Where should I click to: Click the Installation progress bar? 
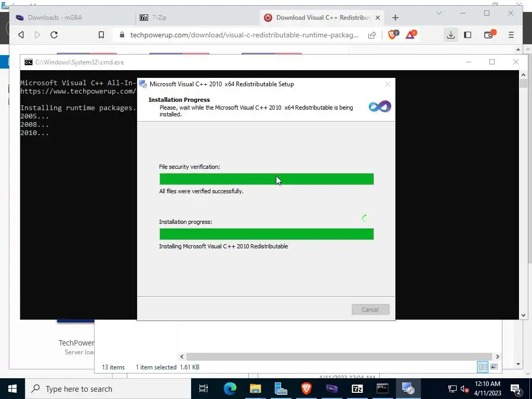tap(267, 234)
